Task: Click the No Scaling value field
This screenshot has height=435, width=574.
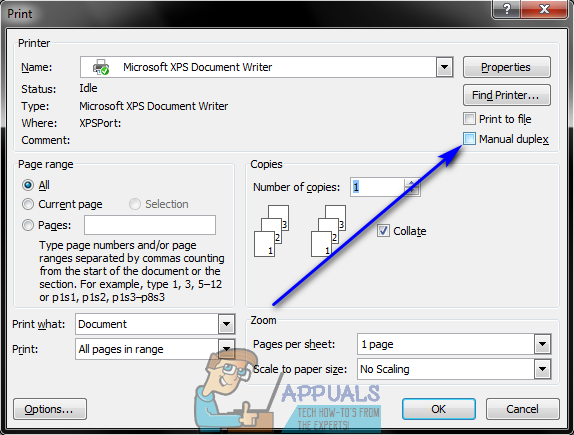Action: click(x=446, y=369)
